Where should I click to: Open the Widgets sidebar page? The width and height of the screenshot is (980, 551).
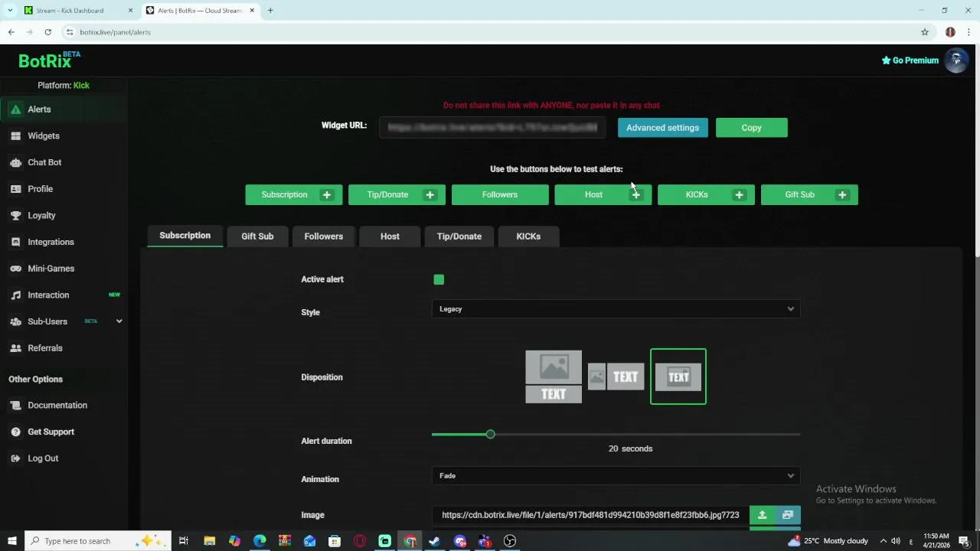tap(64, 136)
